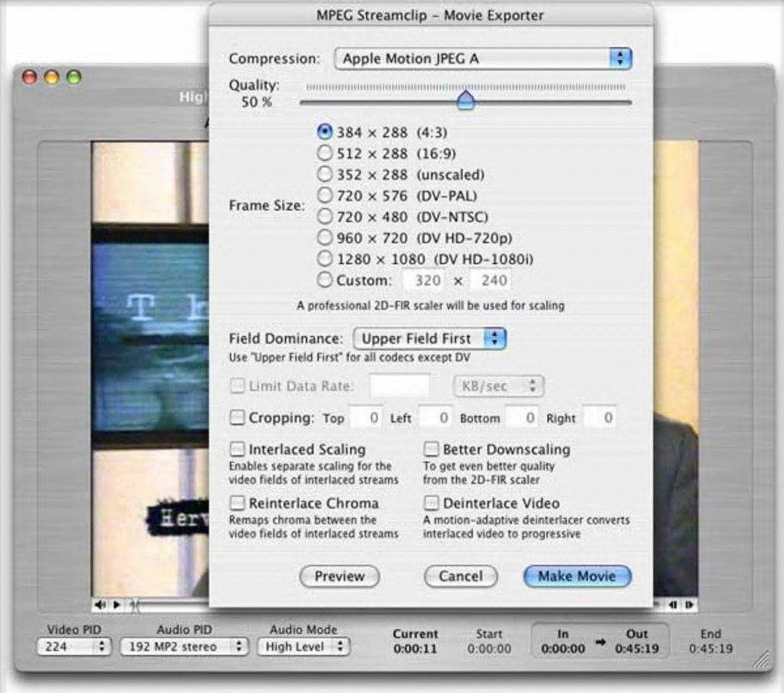
Task: Select the 512 × 288 (16:9) frame size
Action: (324, 153)
